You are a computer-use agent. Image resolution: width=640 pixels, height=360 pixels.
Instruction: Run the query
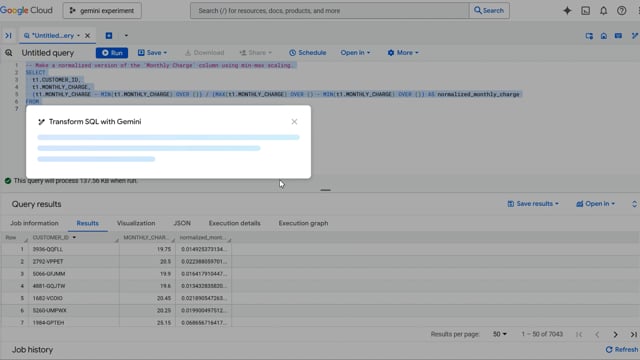click(x=112, y=53)
